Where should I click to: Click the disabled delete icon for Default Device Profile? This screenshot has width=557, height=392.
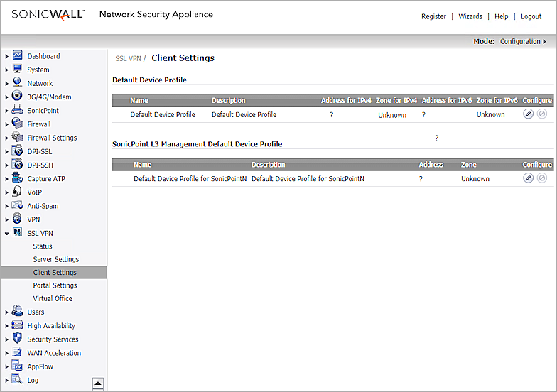point(542,114)
